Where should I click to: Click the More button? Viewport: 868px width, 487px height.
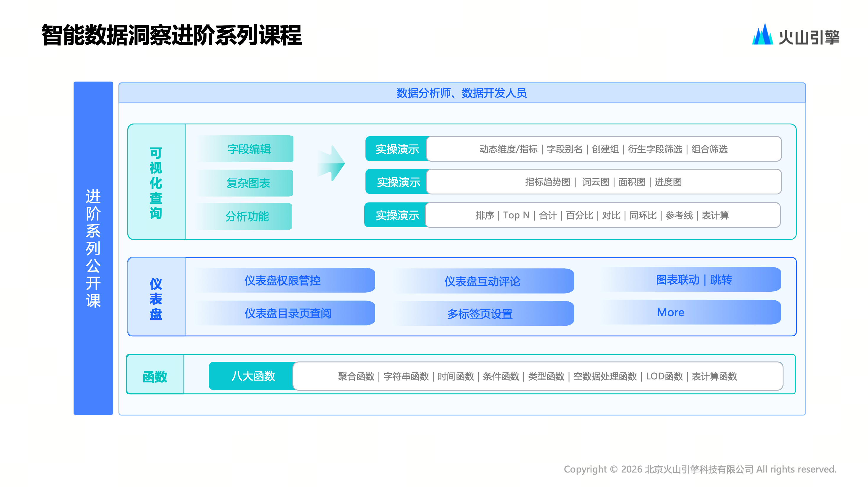tap(671, 312)
